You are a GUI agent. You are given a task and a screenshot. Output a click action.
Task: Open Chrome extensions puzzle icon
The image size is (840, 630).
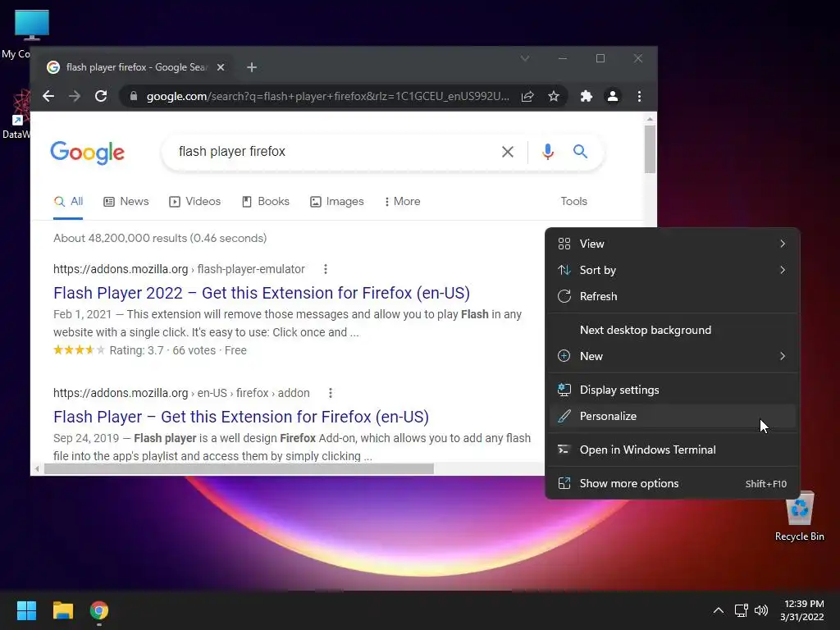(x=587, y=97)
